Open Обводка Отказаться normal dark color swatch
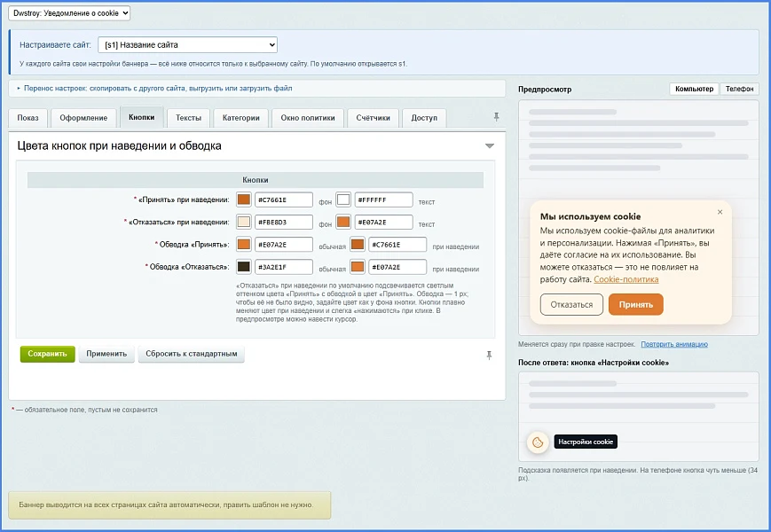Viewport: 771px width, 532px height. [244, 267]
